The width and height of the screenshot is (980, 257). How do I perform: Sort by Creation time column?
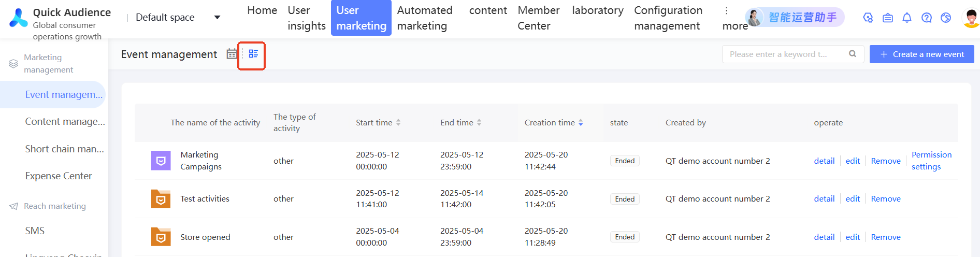tap(581, 123)
